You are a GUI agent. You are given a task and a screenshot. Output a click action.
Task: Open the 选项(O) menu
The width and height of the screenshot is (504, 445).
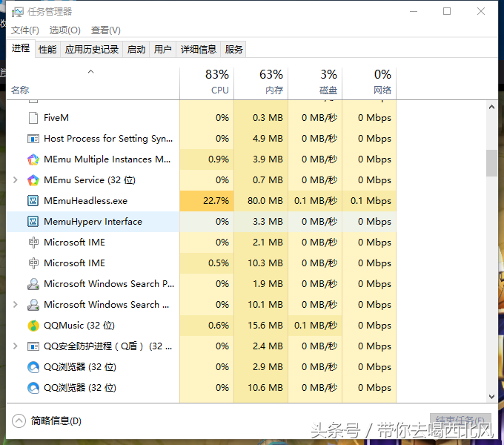coord(65,30)
